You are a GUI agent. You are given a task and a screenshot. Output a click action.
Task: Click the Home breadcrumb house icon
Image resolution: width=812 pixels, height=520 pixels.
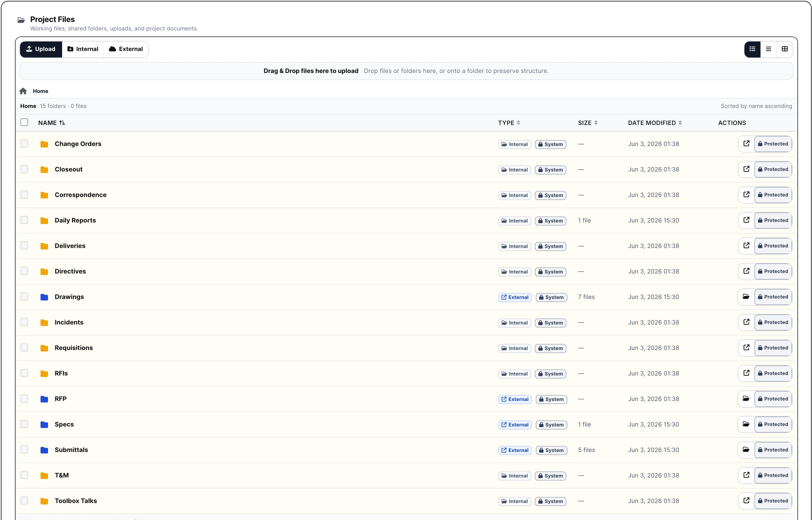point(23,91)
